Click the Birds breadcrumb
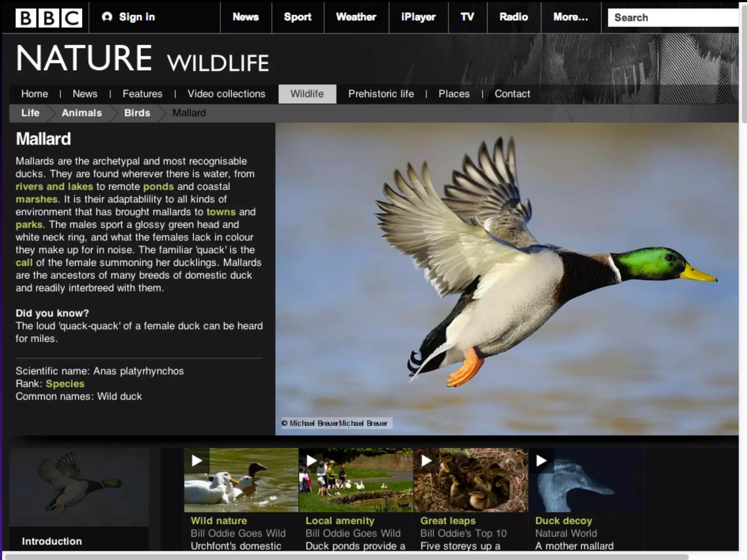 [137, 113]
